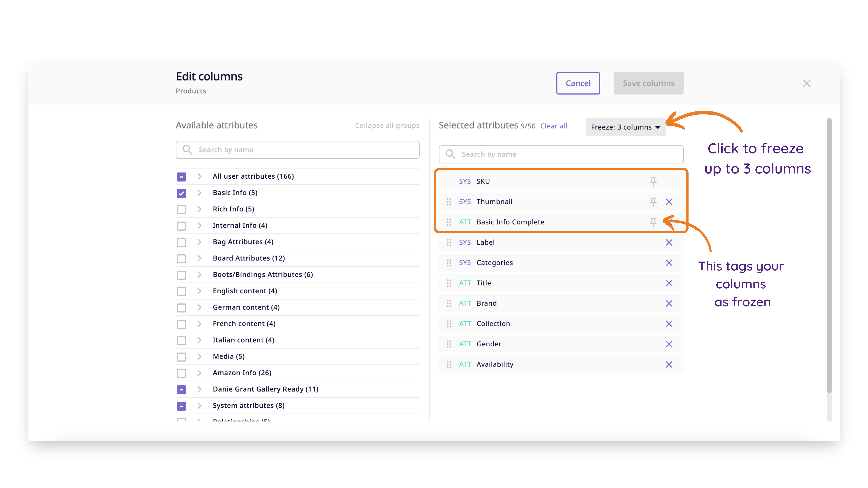Remove the Collection column with its X

[669, 324]
